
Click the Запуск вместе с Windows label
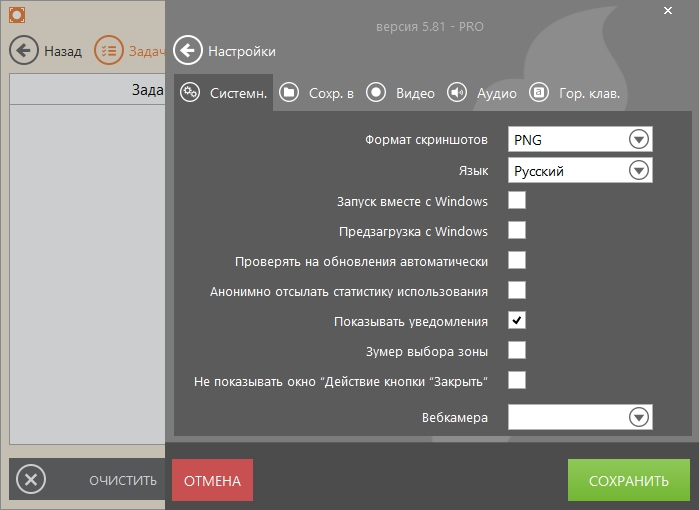pos(412,202)
